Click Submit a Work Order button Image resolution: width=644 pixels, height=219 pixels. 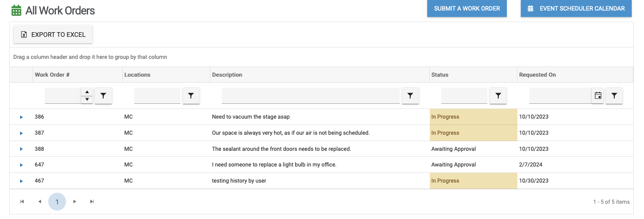point(467,8)
